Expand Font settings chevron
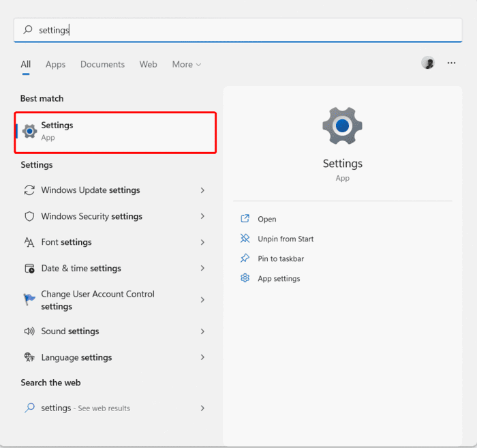Image resolution: width=477 pixels, height=448 pixels. pos(202,243)
